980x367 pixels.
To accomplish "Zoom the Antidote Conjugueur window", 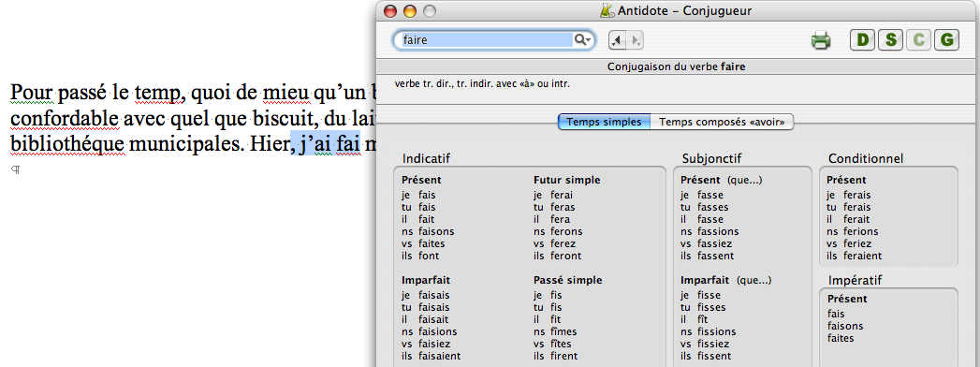I will pyautogui.click(x=430, y=11).
